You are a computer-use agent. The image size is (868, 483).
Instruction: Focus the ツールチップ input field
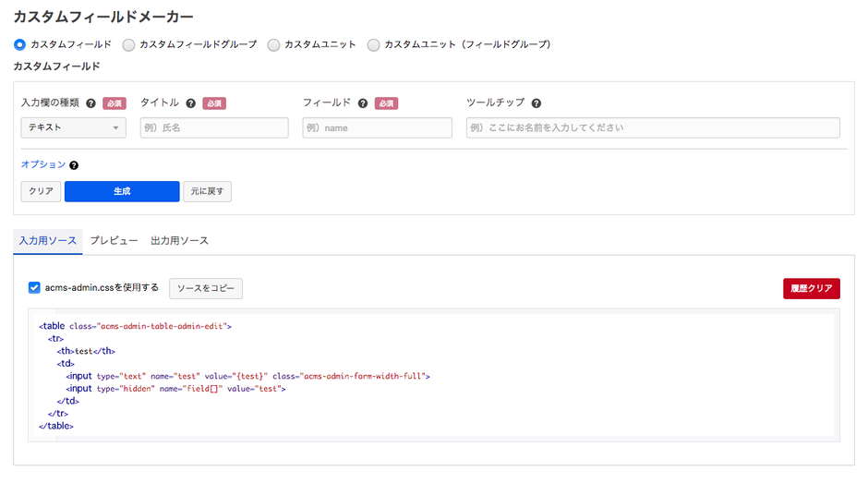coord(652,127)
